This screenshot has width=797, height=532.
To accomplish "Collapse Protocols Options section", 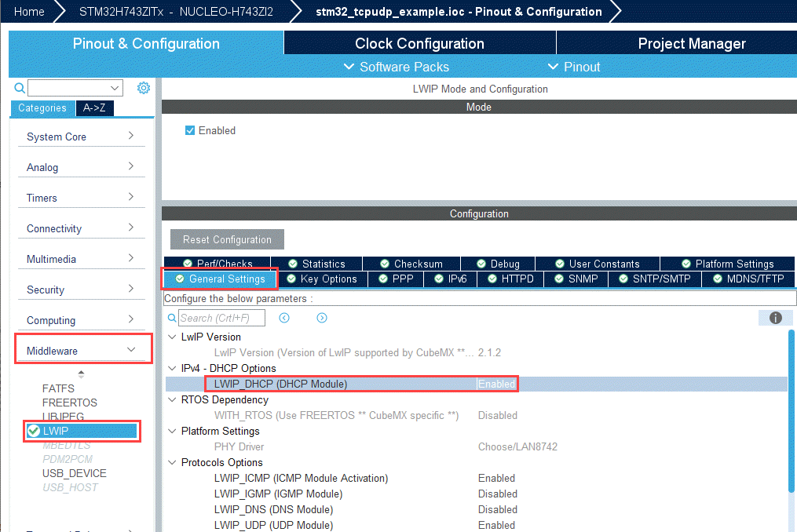I will pos(172,462).
